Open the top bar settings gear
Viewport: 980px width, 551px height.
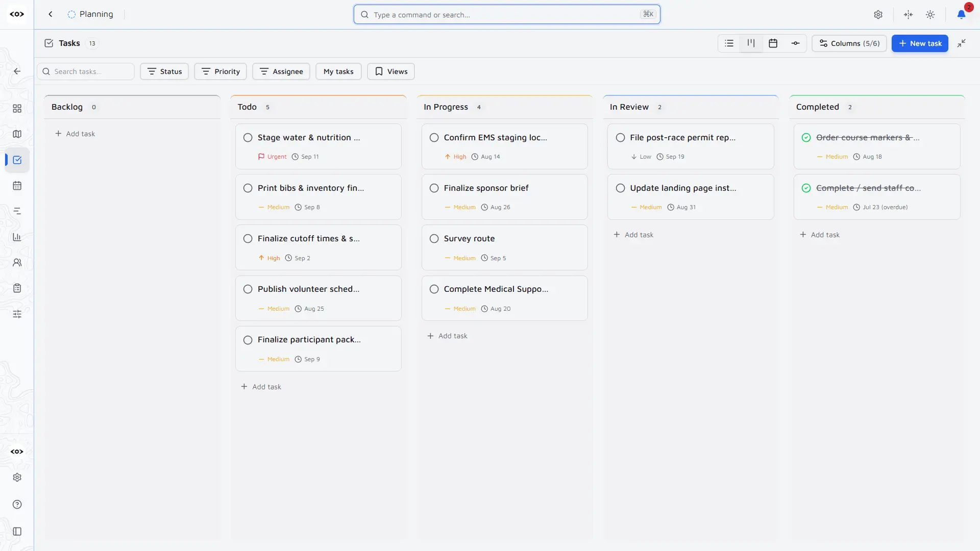pos(878,15)
